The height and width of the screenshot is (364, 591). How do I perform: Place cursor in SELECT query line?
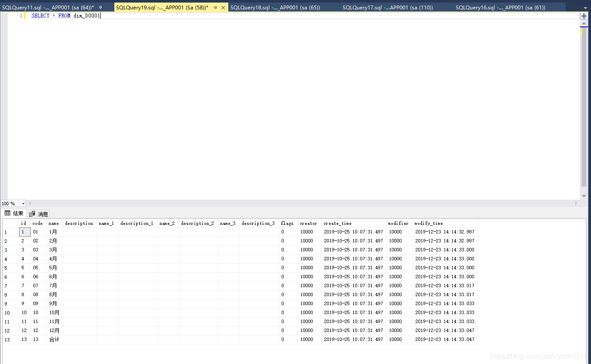click(66, 16)
